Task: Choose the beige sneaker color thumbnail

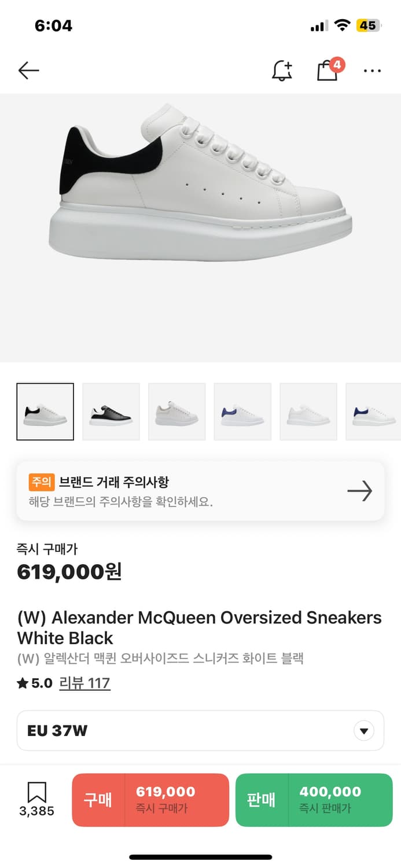Action: coord(177,411)
